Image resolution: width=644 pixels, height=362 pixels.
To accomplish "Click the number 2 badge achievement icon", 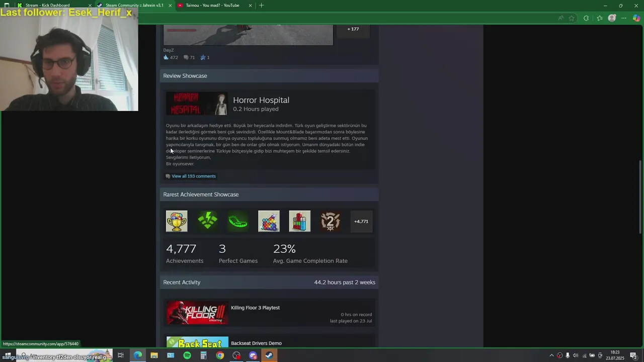I will [x=331, y=221].
